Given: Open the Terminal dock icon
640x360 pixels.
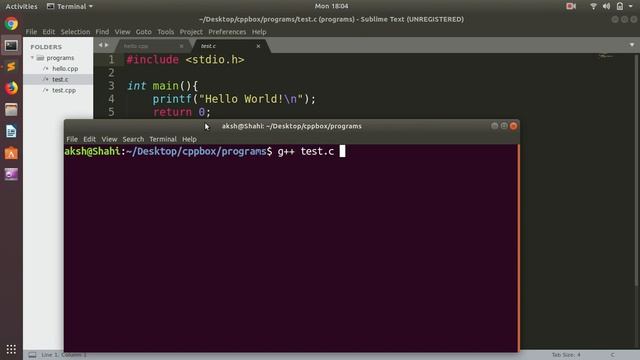Looking at the screenshot, I should (11, 45).
